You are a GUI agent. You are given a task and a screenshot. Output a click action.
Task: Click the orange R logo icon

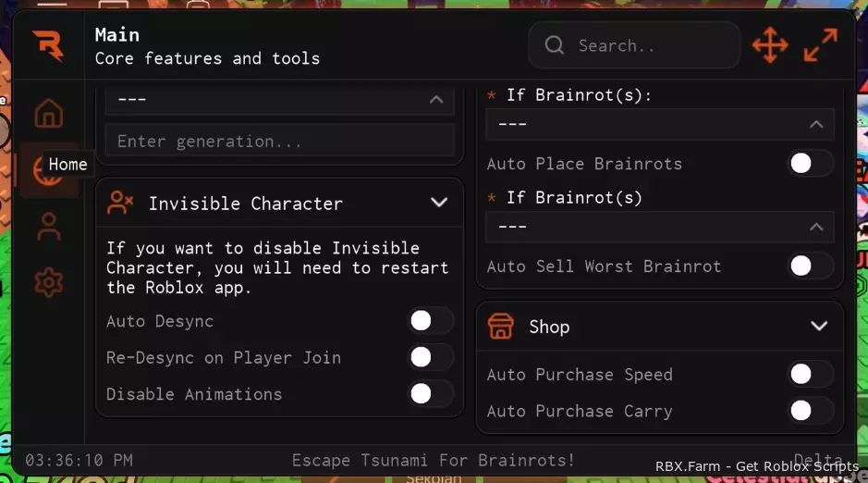(48, 45)
